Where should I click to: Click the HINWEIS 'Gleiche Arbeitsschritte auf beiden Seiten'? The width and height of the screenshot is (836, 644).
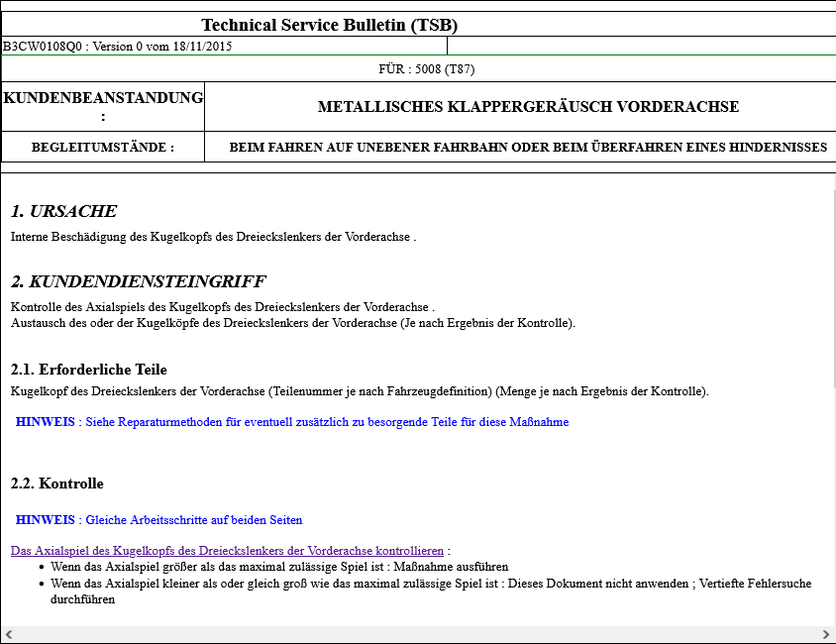point(158,519)
